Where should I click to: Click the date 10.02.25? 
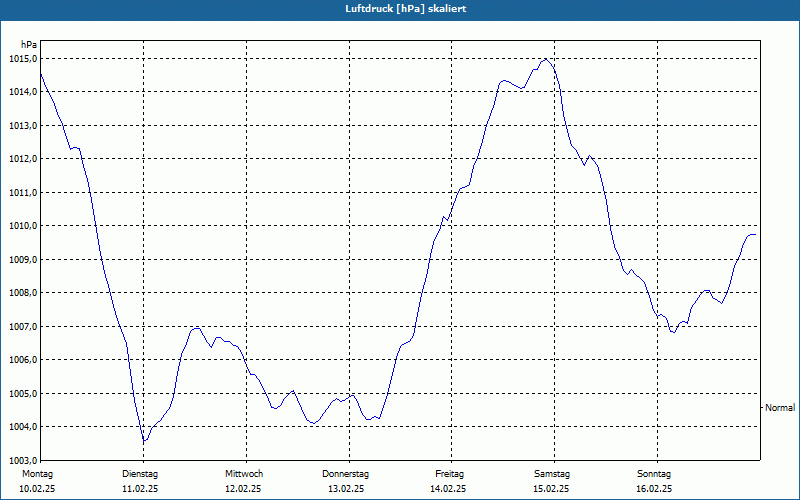[x=37, y=489]
